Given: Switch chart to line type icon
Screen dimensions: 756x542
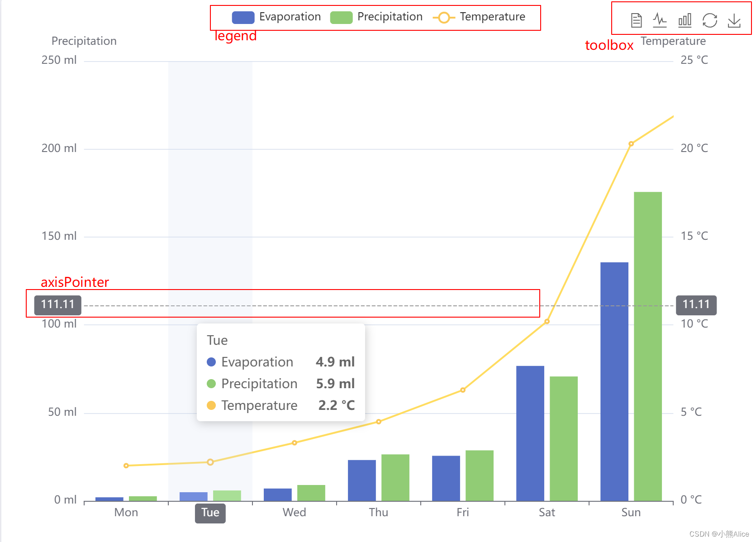Looking at the screenshot, I should pyautogui.click(x=660, y=20).
